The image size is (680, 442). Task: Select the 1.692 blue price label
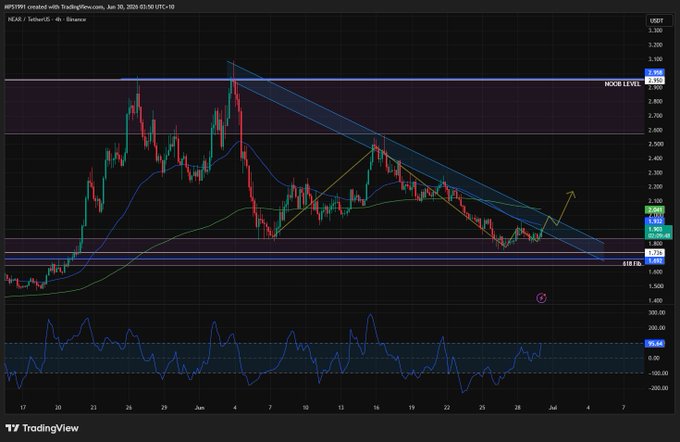[x=654, y=261]
